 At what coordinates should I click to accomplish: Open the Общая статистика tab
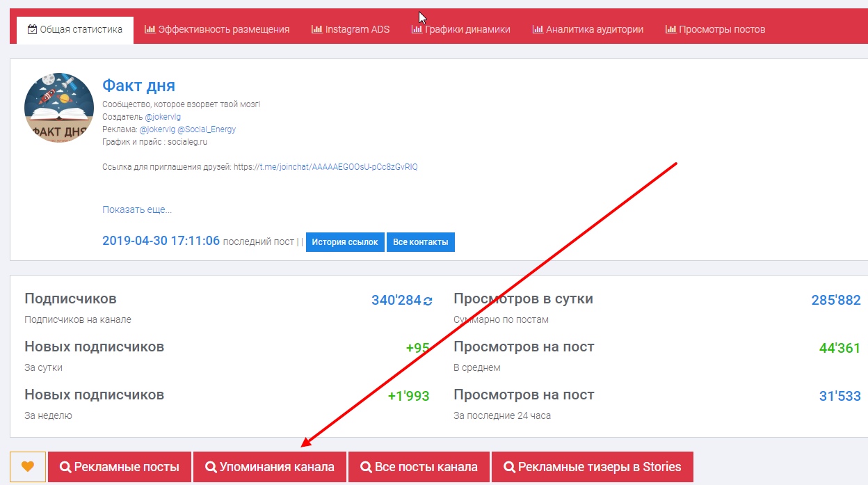(75, 29)
